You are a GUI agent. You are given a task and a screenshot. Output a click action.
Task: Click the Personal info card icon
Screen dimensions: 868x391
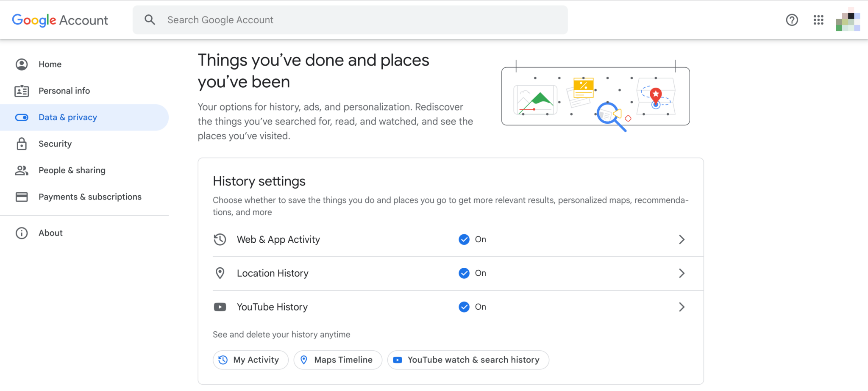(22, 91)
